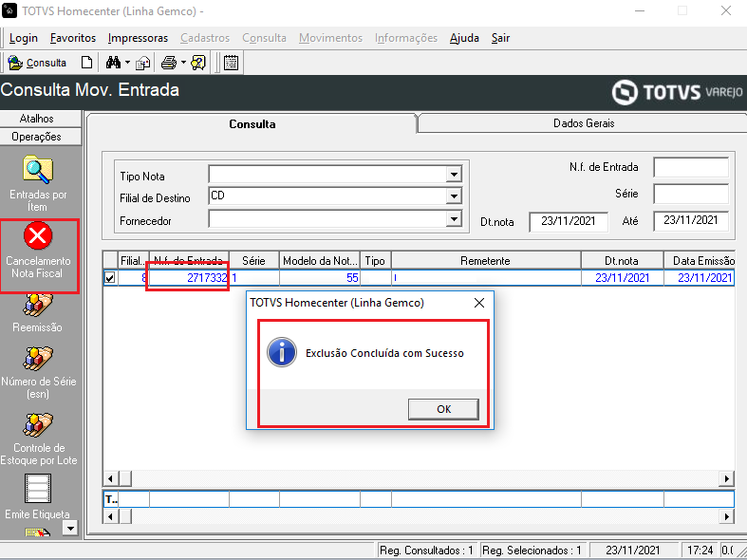Expand the binoculars search dropdown arrow
Screen dimensions: 747x560
click(x=127, y=63)
